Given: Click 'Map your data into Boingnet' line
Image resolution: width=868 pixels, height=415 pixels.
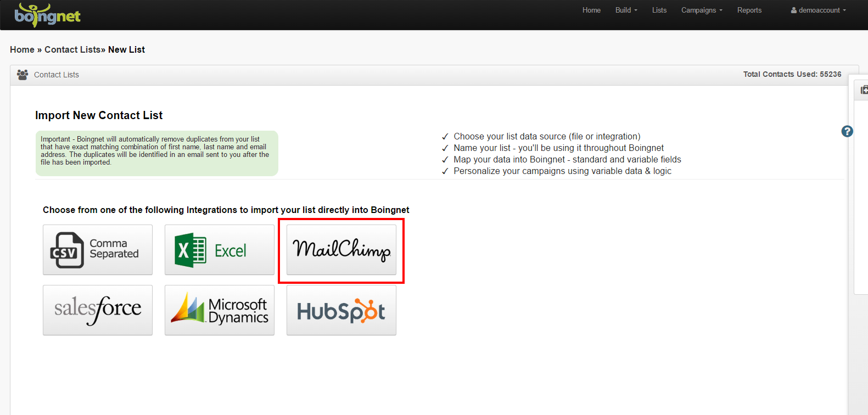Looking at the screenshot, I should 567,159.
